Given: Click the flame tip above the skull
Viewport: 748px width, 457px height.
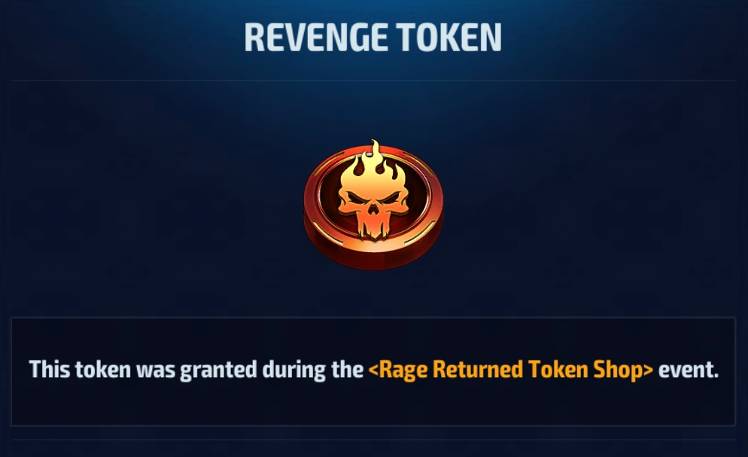Looking at the screenshot, I should click(x=375, y=148).
